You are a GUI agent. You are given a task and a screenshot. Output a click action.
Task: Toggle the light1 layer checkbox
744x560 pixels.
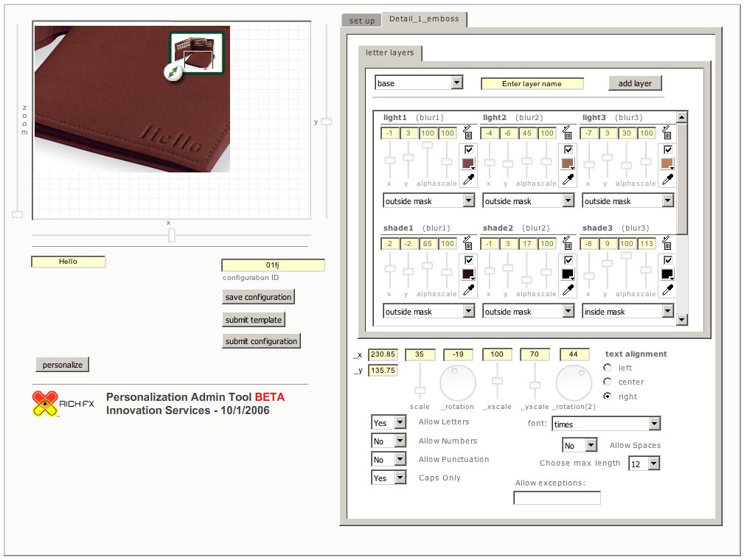tap(469, 150)
